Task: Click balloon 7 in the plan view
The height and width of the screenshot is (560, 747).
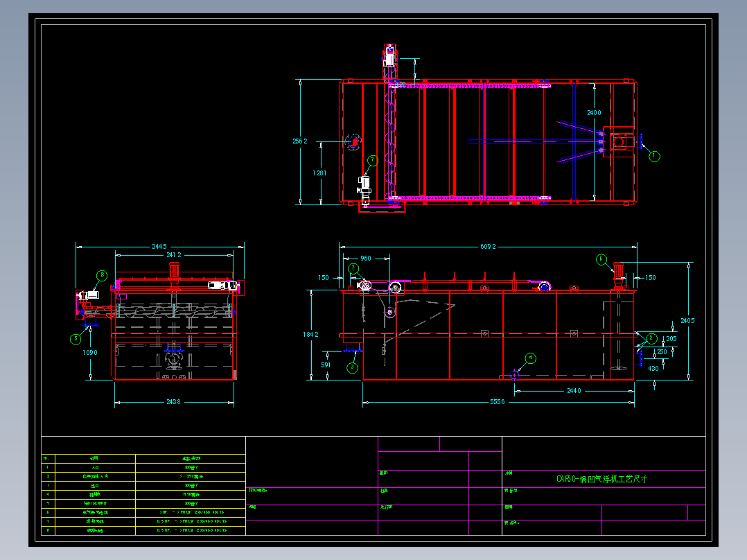Action: tap(373, 161)
